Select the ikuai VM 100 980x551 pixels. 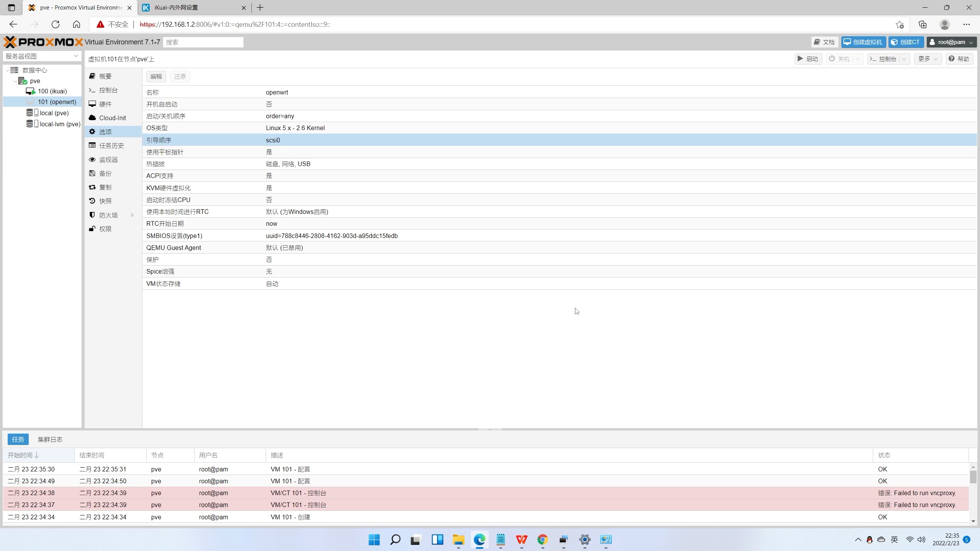52,91
